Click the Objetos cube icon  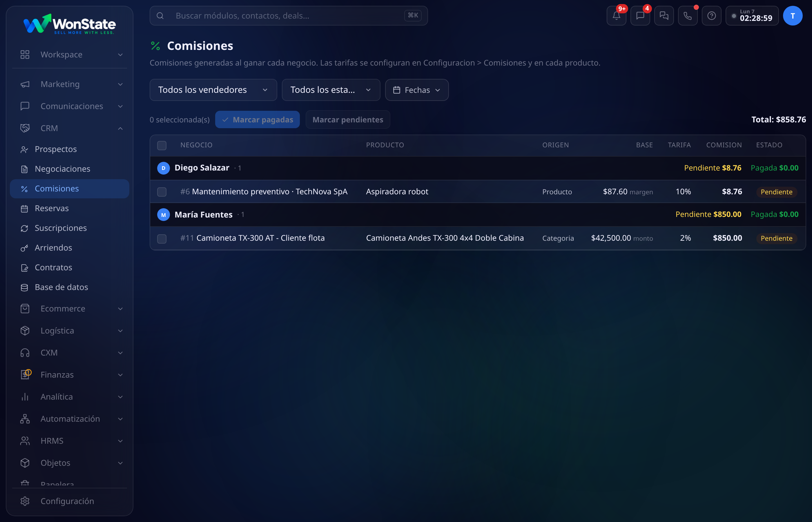tap(25, 463)
